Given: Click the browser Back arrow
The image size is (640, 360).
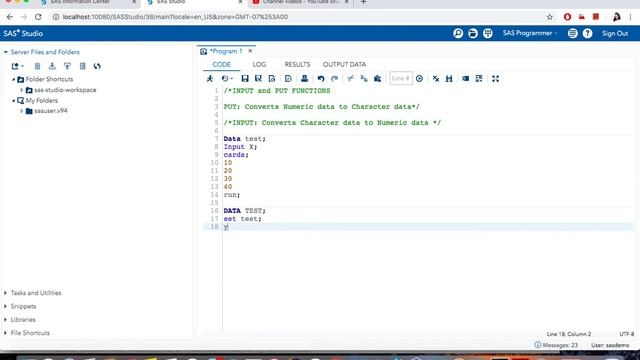Looking at the screenshot, I should [x=10, y=17].
